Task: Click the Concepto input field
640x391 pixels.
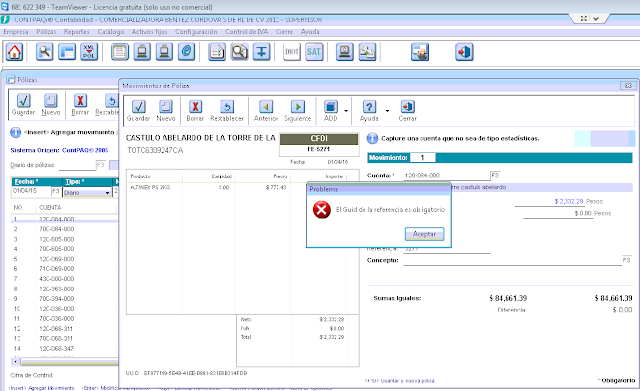Action: pos(512,260)
